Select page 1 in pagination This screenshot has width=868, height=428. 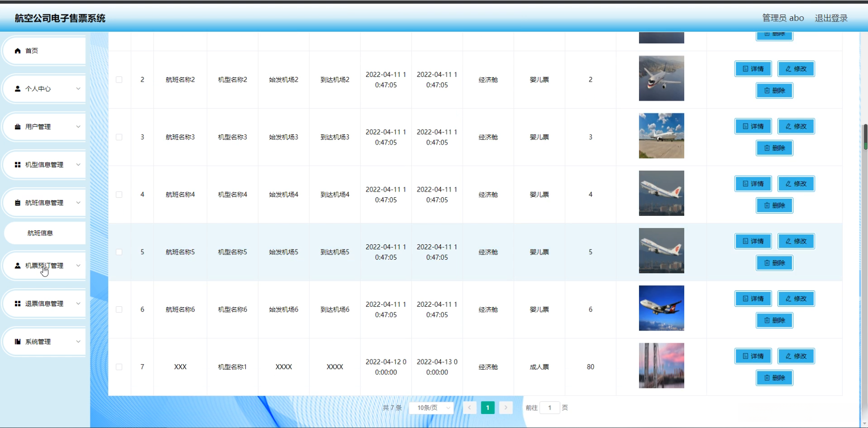point(488,408)
